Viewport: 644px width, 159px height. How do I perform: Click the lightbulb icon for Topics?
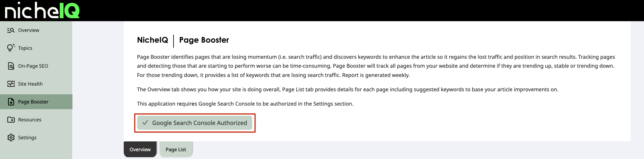(x=11, y=48)
